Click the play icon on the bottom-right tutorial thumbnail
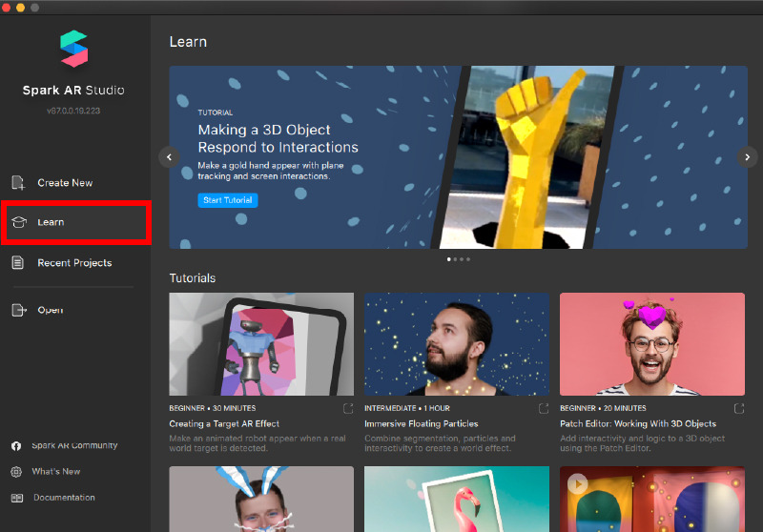 pyautogui.click(x=578, y=484)
